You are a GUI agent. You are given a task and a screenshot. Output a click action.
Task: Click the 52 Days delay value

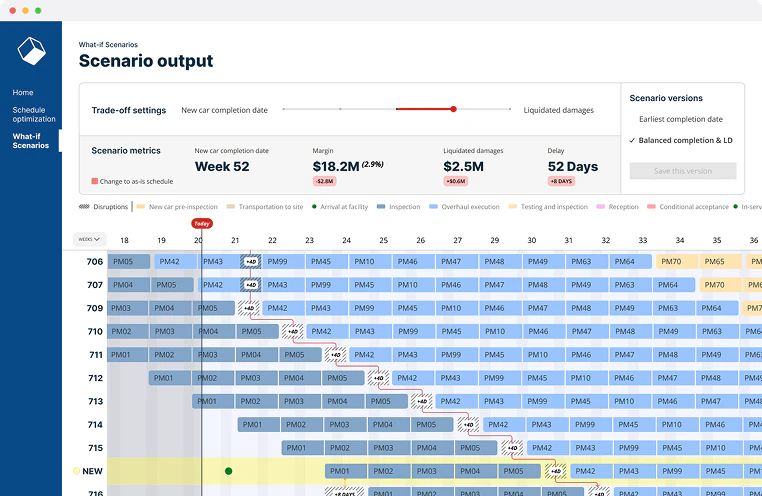[573, 167]
